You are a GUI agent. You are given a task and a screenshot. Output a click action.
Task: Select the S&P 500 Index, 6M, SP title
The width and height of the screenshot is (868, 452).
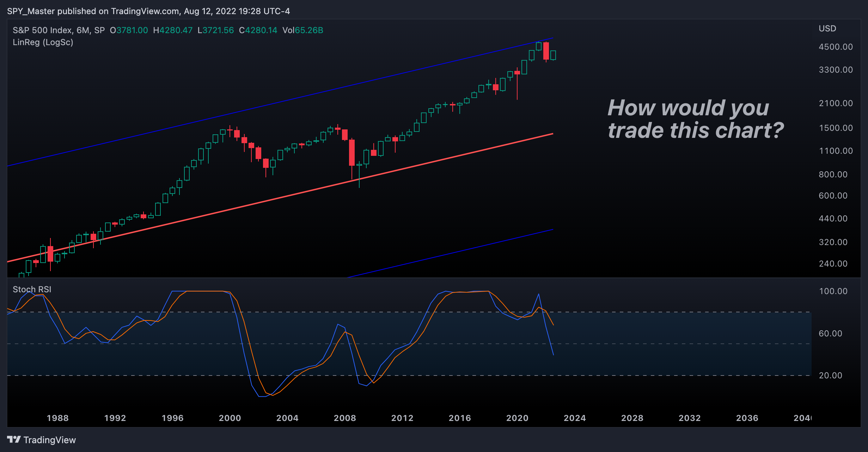59,30
